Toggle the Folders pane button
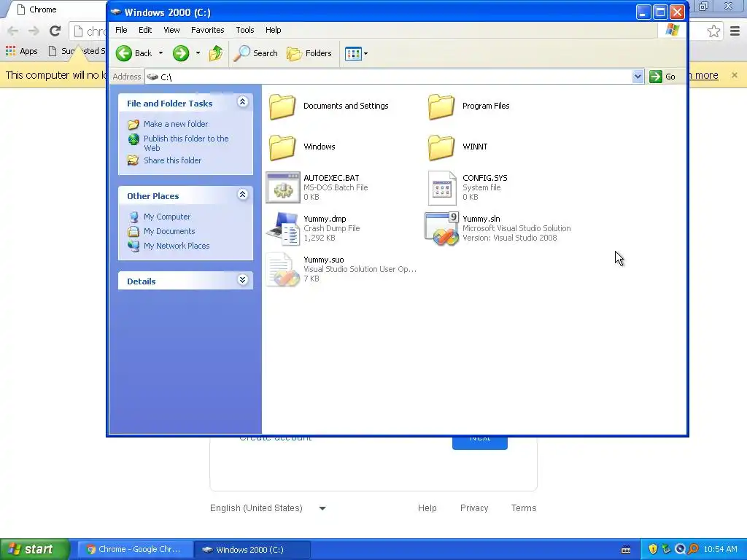The height and width of the screenshot is (560, 747). coord(309,53)
